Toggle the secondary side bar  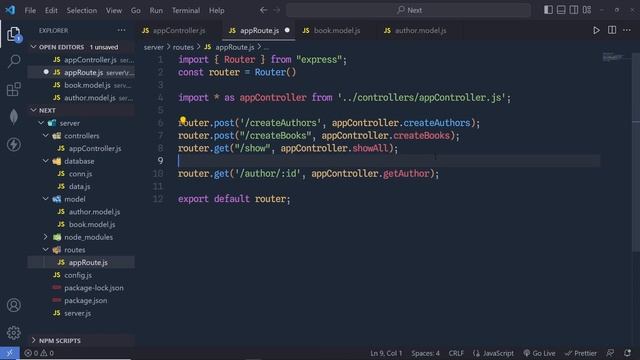(574, 10)
